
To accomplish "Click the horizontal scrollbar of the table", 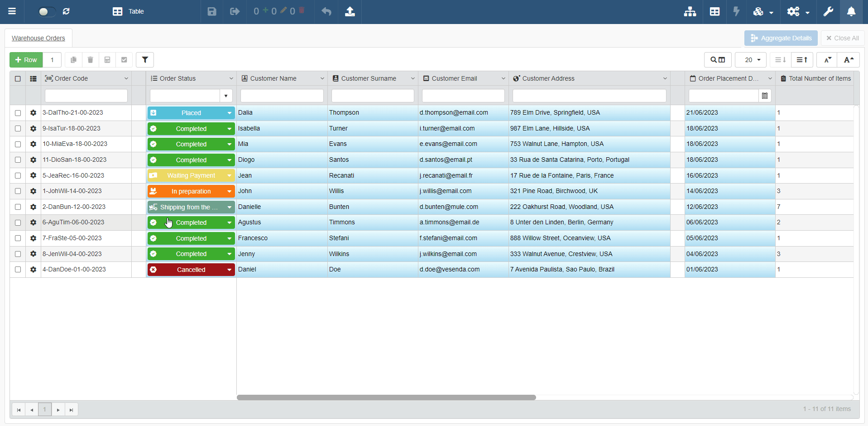I will (x=386, y=397).
